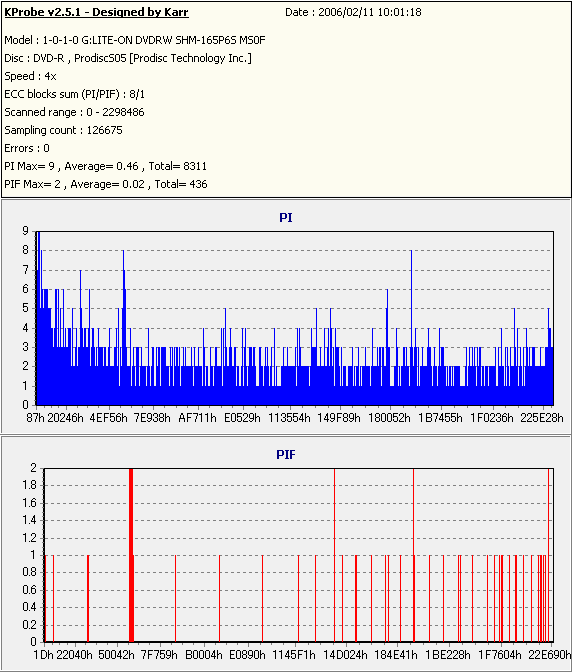Click the last PIF spike near 22E690h

tap(548, 555)
